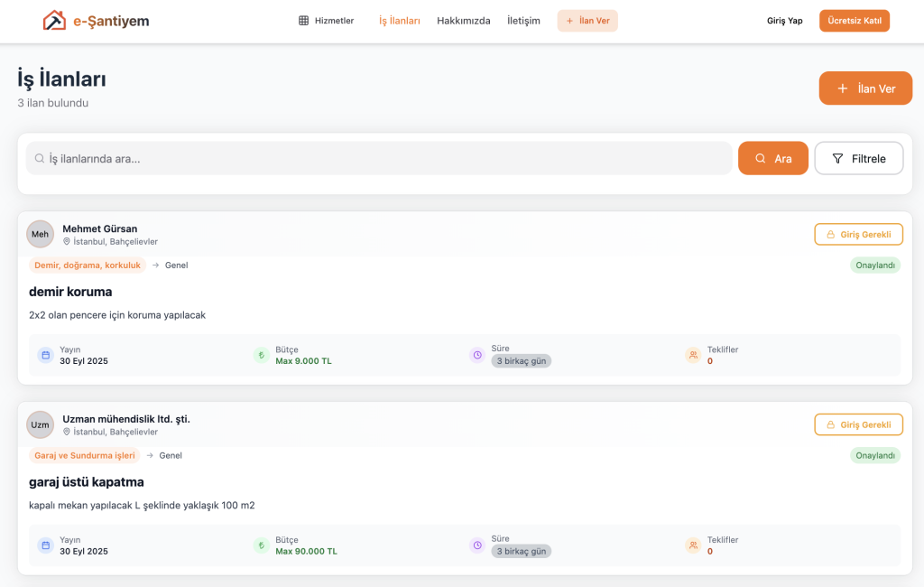Click the Giriş Yap login link
This screenshot has width=924, height=587.
[x=784, y=21]
